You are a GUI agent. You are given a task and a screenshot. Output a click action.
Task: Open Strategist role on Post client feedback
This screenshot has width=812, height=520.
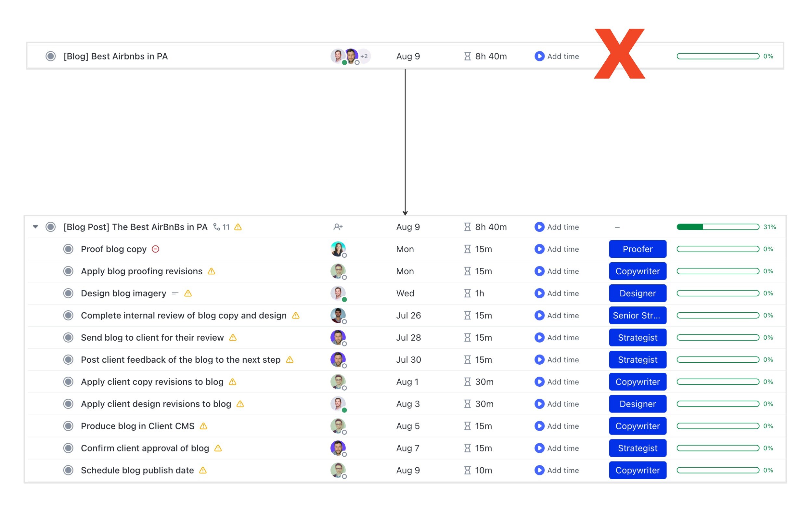(x=638, y=359)
